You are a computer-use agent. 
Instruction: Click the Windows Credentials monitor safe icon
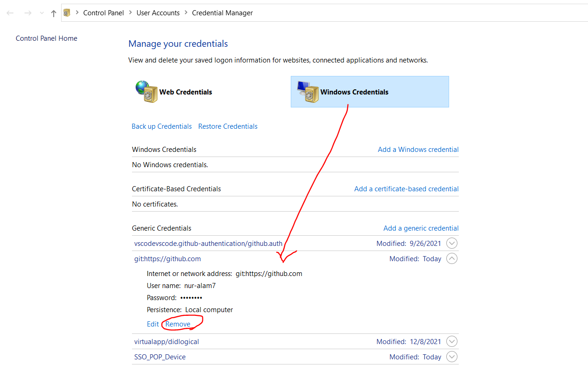(x=308, y=92)
